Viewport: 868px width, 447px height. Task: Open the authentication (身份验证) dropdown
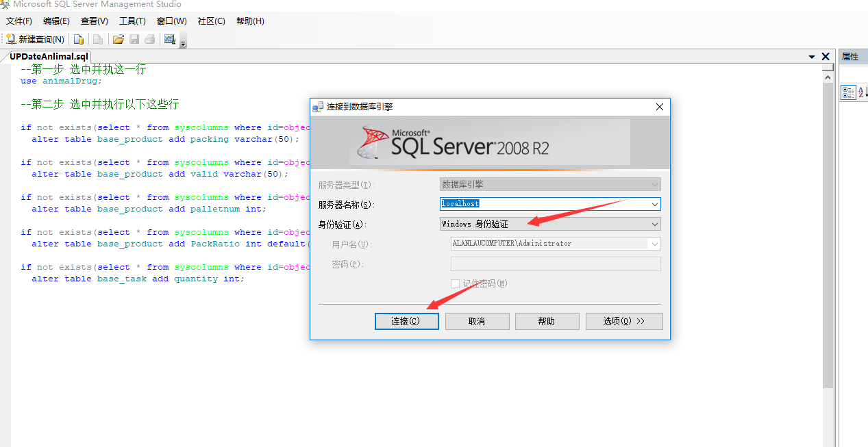[x=550, y=224]
